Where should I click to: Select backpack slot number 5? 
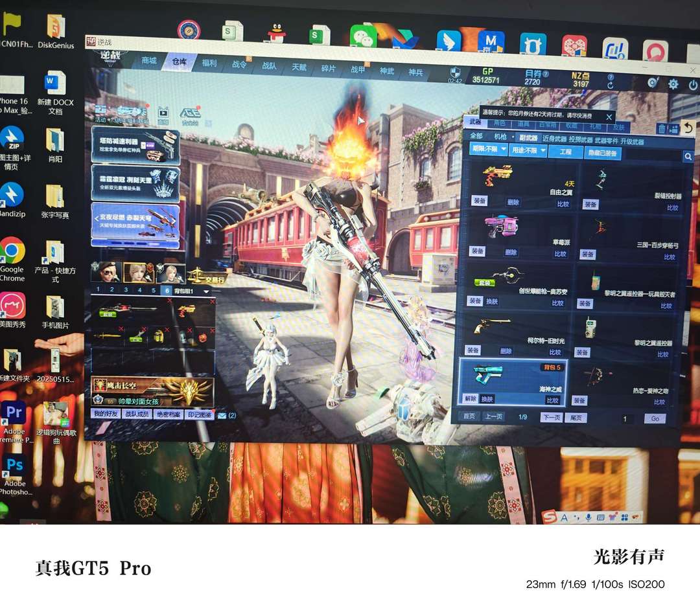pyautogui.click(x=153, y=290)
